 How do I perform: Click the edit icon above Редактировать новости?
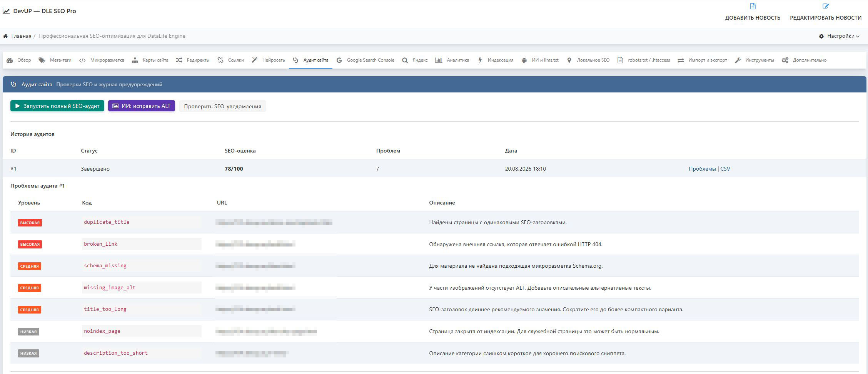826,6
